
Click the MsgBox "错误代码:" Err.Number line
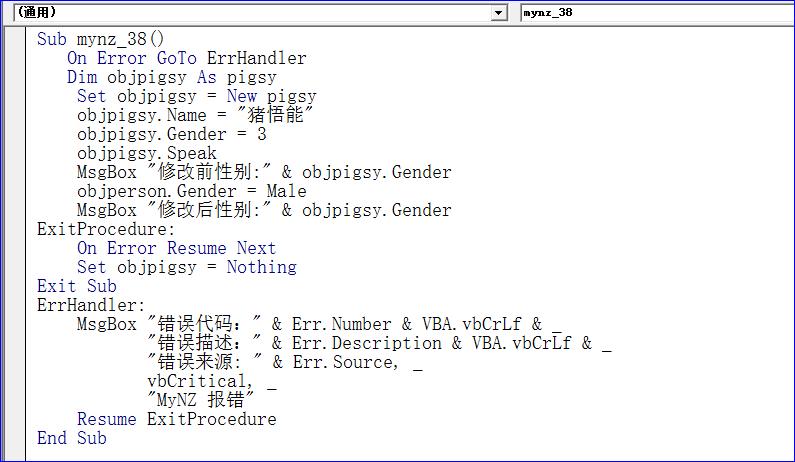click(319, 325)
